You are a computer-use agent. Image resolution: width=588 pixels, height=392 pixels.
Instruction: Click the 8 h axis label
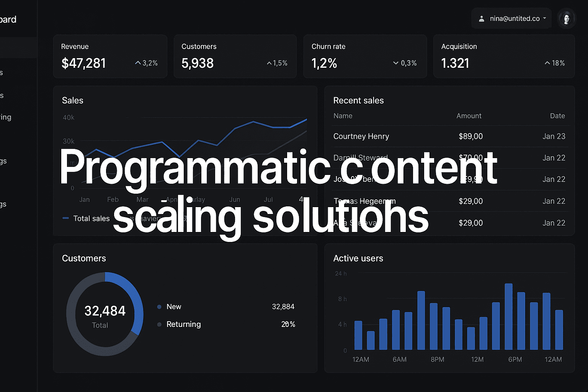(x=343, y=299)
